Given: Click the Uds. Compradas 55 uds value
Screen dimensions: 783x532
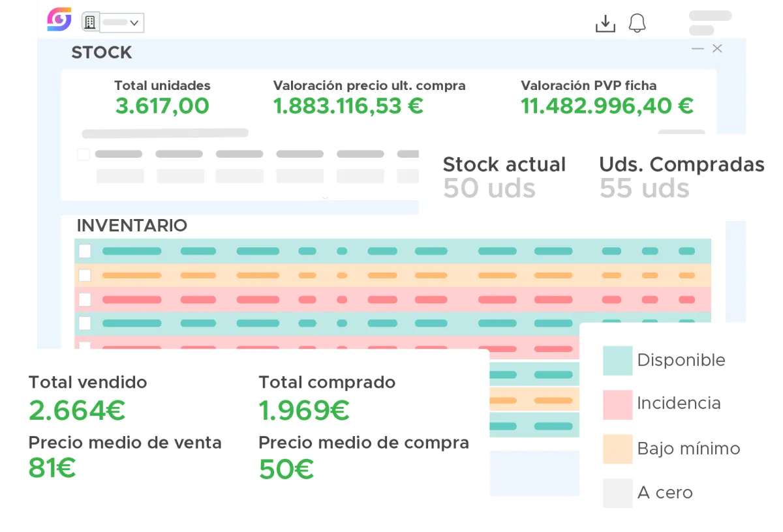Looking at the screenshot, I should (645, 188).
